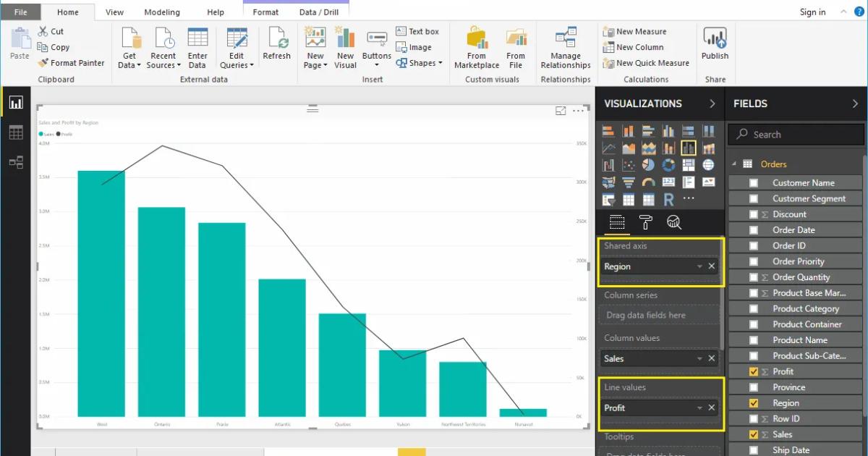Select the R script visual icon
868x456 pixels.
tap(668, 199)
